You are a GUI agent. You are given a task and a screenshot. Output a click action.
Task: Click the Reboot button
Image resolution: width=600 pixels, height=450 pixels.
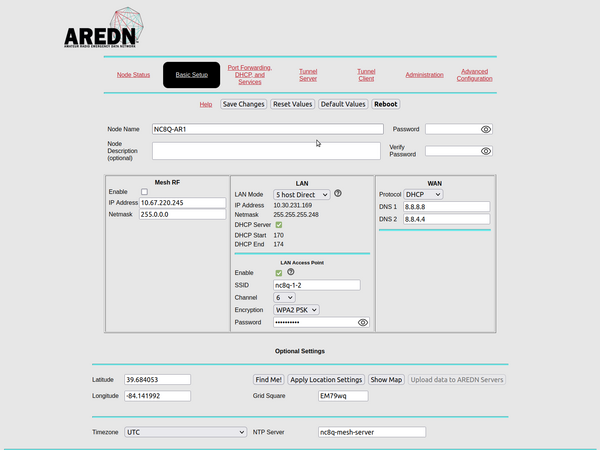(x=386, y=104)
